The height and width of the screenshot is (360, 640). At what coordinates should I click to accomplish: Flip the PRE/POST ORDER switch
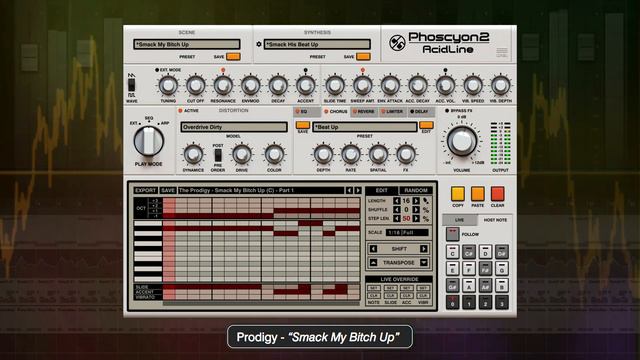pos(218,156)
